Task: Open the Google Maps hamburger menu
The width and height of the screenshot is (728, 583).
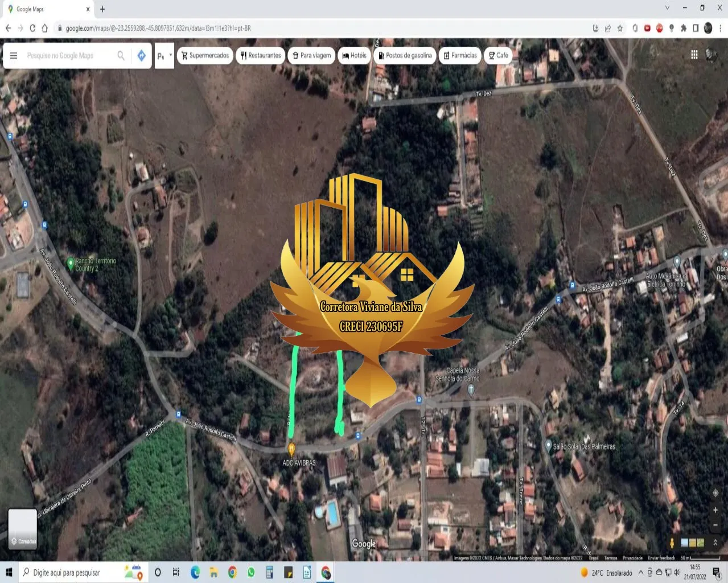Action: coord(14,55)
